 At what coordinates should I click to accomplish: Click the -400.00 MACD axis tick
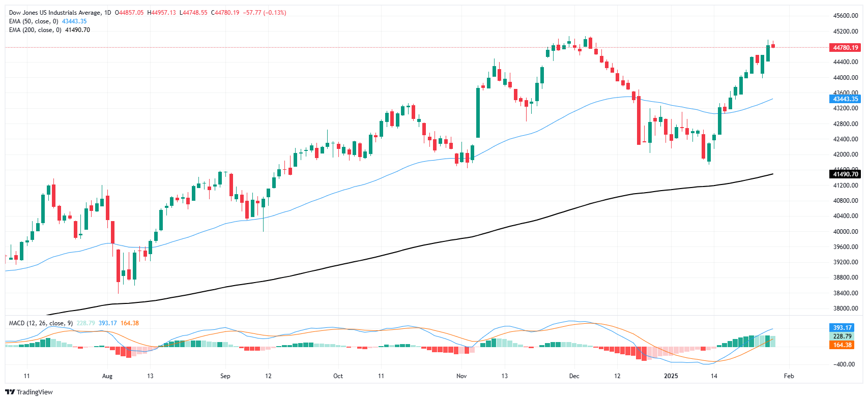[844, 364]
